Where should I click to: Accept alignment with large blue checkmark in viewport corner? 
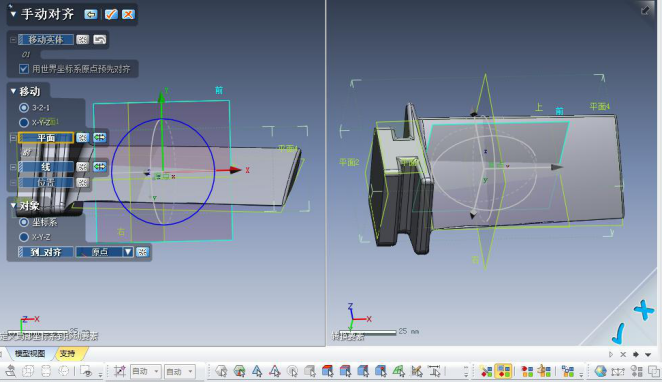618,333
